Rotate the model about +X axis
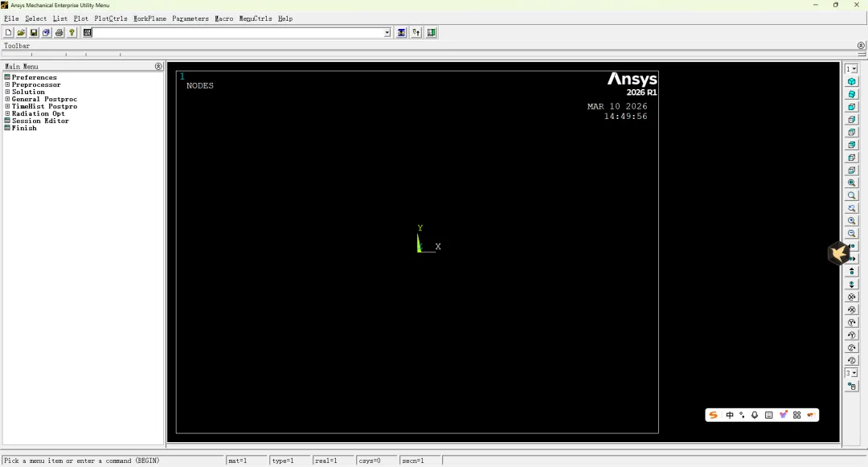The width and height of the screenshot is (868, 467). point(851,297)
